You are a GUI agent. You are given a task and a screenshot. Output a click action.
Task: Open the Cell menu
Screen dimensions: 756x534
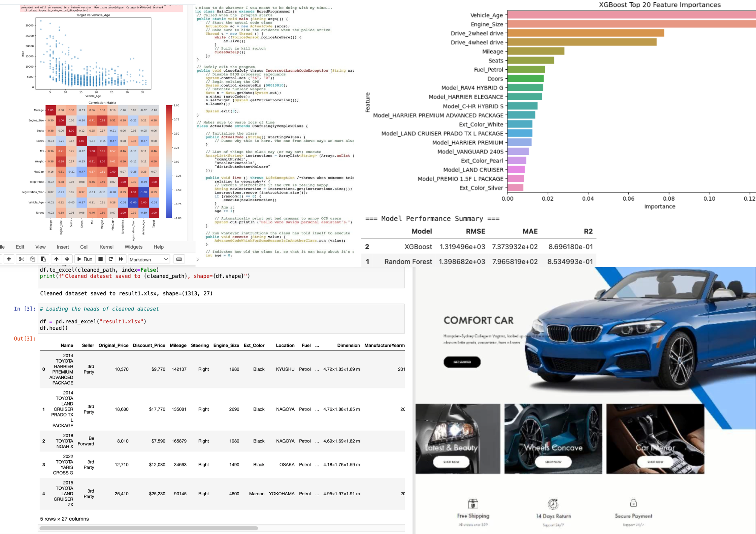click(84, 247)
